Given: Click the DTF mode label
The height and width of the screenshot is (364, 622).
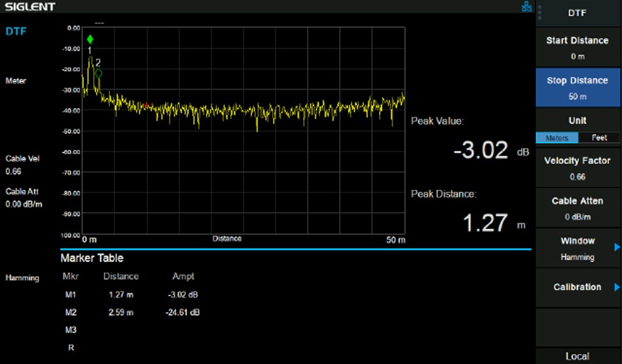Looking at the screenshot, I should tap(16, 31).
